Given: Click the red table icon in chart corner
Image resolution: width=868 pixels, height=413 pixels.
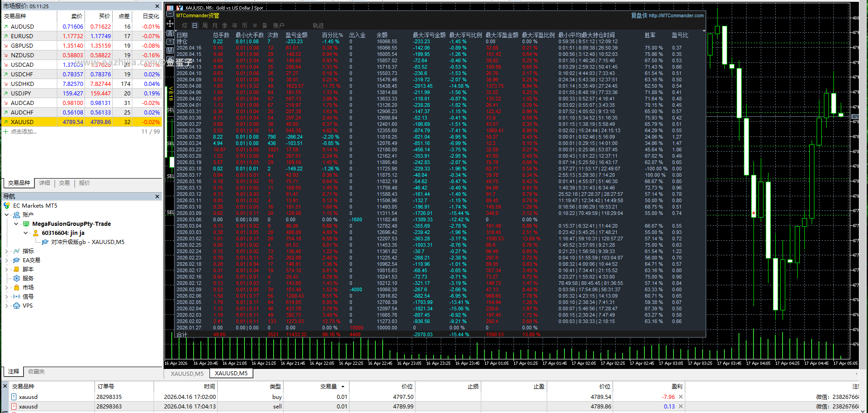Looking at the screenshot, I should (x=170, y=8).
